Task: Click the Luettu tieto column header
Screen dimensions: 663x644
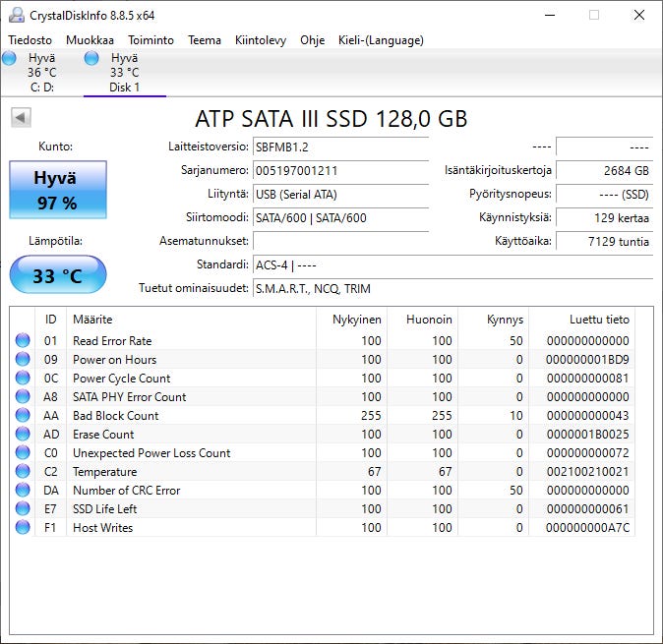Action: 598,320
